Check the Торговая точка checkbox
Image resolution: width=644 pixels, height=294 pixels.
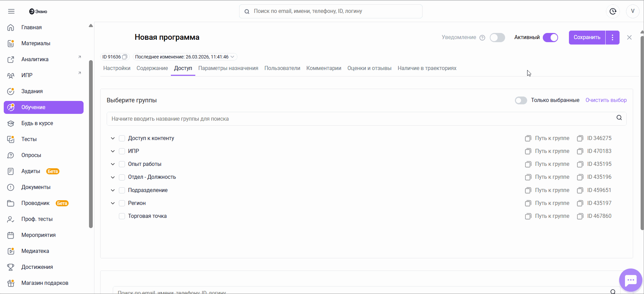pyautogui.click(x=122, y=216)
